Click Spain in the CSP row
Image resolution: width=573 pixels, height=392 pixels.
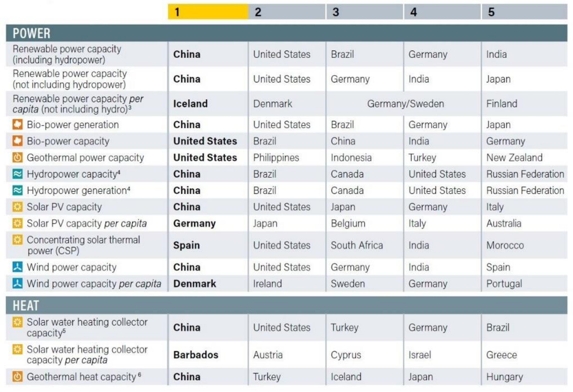point(186,245)
